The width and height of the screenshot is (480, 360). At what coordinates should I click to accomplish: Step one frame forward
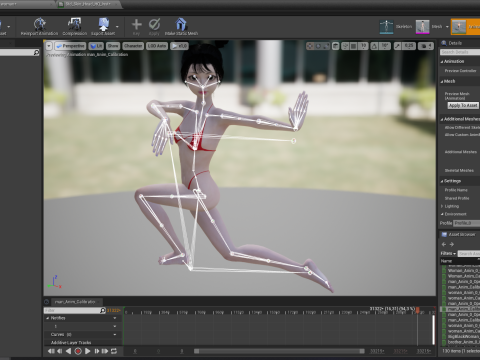97,351
